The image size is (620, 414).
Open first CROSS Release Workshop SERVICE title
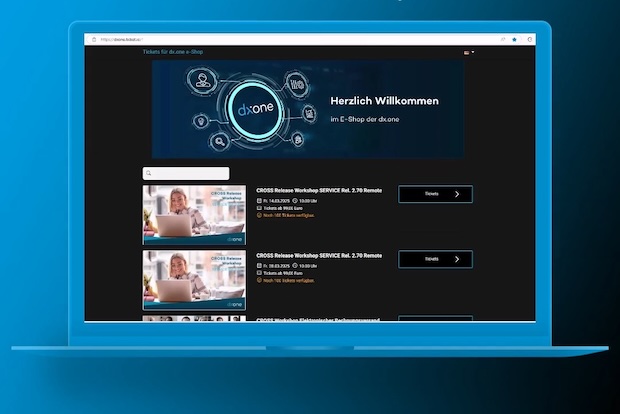coord(319,190)
